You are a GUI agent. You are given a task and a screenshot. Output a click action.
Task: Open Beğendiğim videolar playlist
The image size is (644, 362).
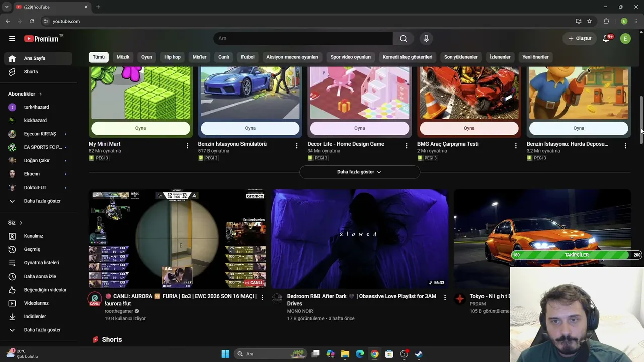pos(38,290)
